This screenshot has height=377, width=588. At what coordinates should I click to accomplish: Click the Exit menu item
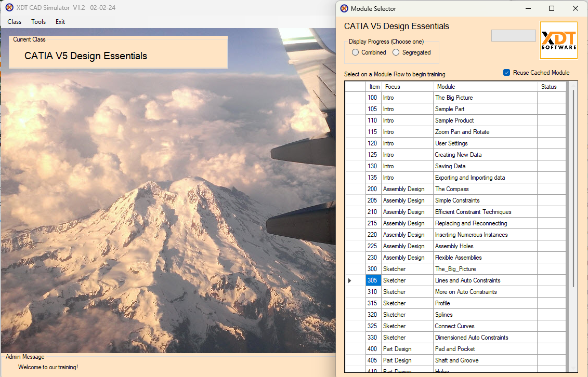tap(60, 22)
